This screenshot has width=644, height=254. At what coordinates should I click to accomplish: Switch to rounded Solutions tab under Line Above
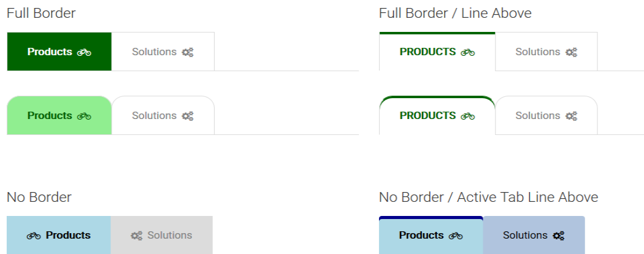[x=546, y=115]
